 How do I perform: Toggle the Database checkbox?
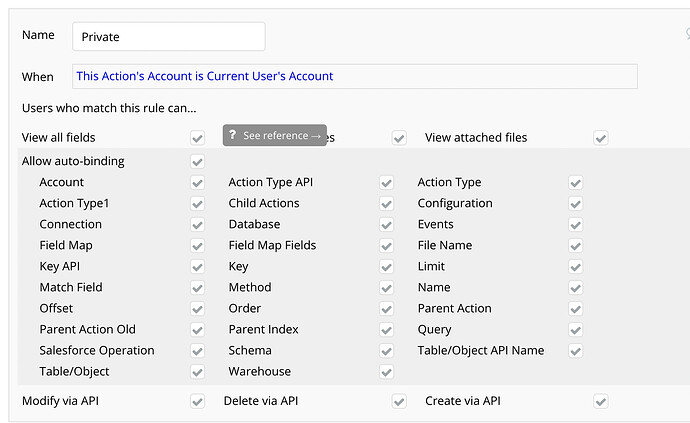click(386, 225)
